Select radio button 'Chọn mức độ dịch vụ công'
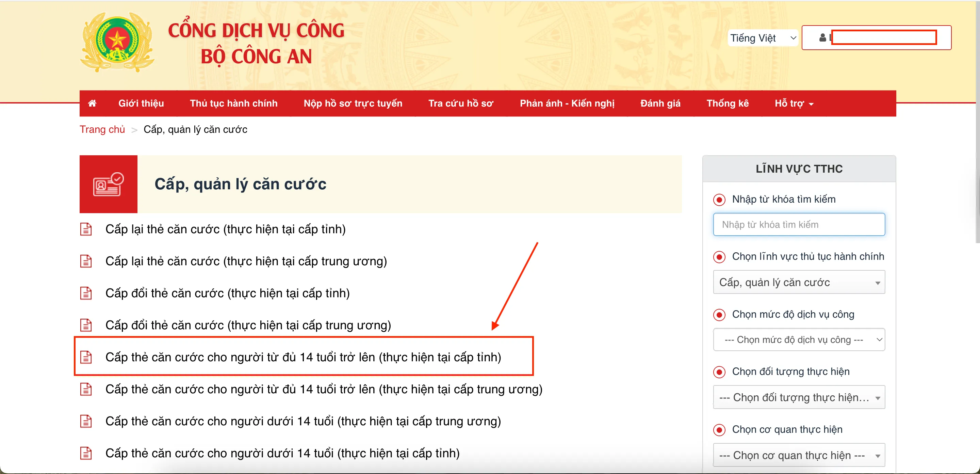 pyautogui.click(x=719, y=315)
